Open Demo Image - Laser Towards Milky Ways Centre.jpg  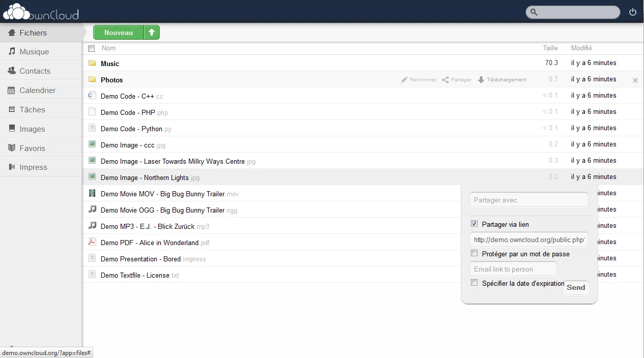[x=178, y=161]
